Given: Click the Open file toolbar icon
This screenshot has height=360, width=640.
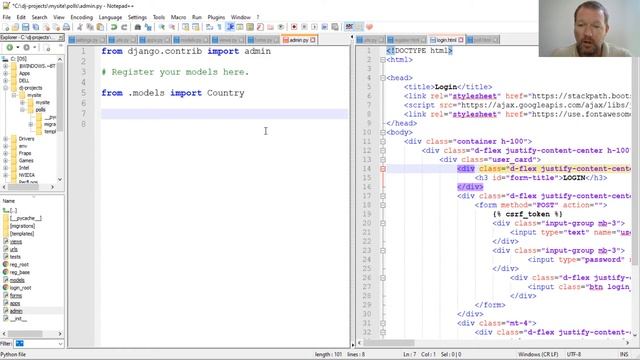Looking at the screenshot, I should [x=16, y=27].
